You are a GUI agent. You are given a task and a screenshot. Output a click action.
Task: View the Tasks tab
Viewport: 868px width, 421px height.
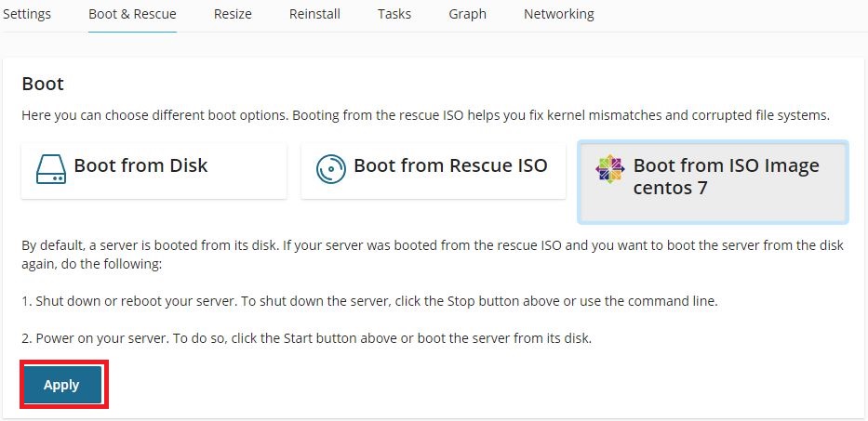[x=394, y=14]
